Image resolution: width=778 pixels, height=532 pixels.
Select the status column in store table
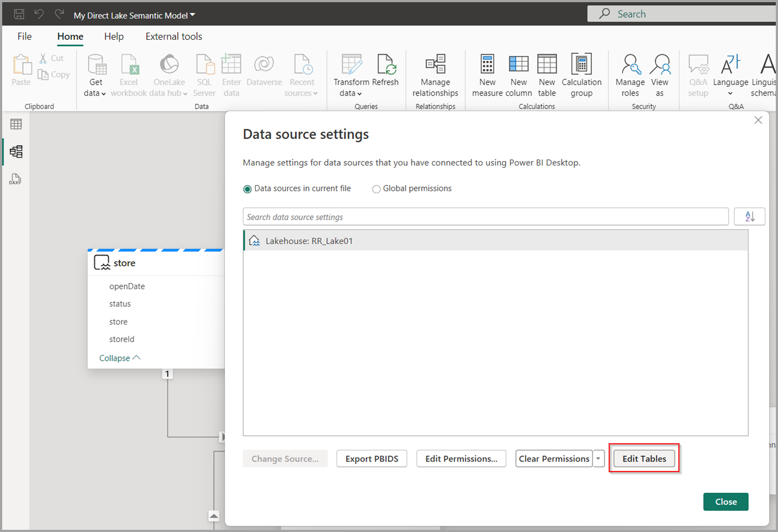tap(120, 304)
